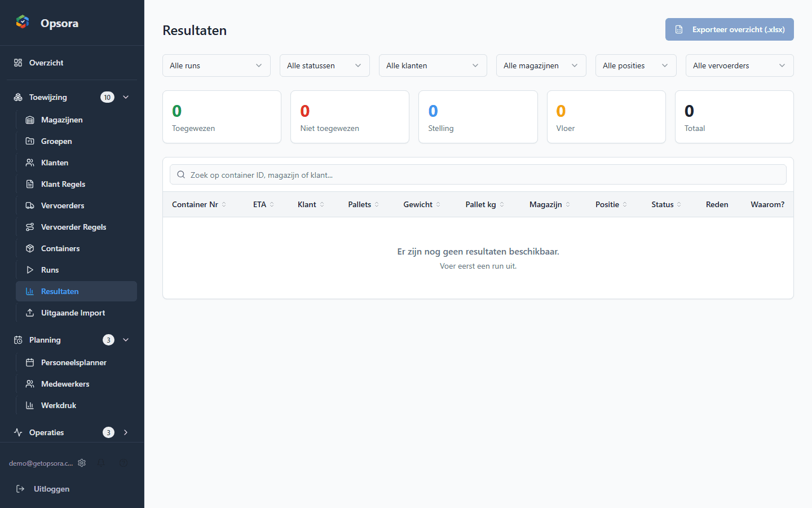Select the Magazijnen grid icon
The height and width of the screenshot is (508, 812).
[30, 120]
